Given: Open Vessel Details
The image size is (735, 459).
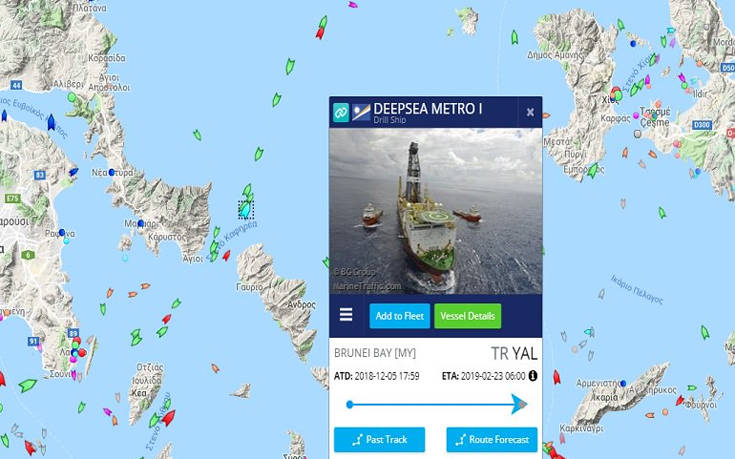Looking at the screenshot, I should [x=467, y=316].
